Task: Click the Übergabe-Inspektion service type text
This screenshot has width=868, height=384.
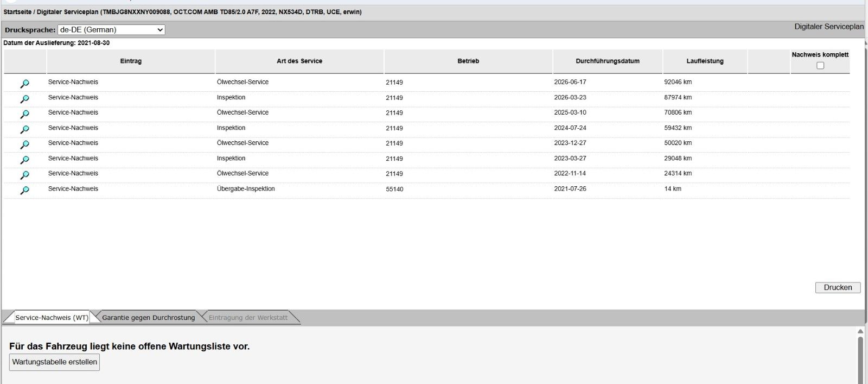Action: pos(246,188)
